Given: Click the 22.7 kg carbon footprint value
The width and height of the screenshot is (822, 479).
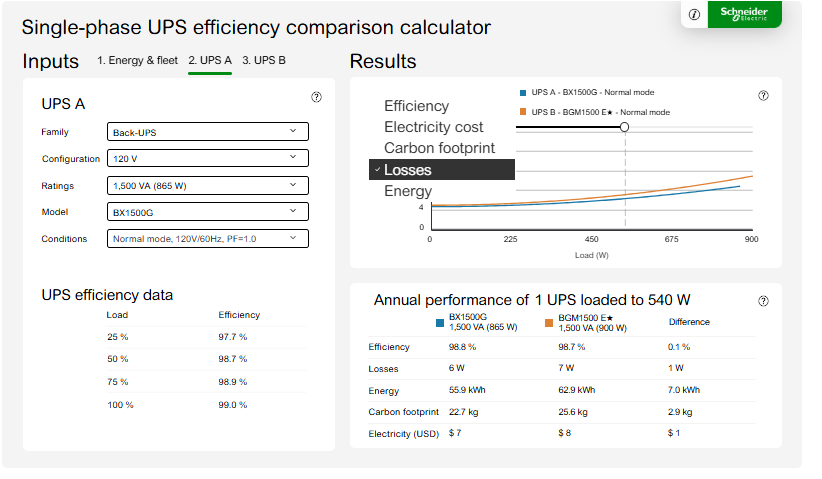Looking at the screenshot, I should click(x=463, y=412).
